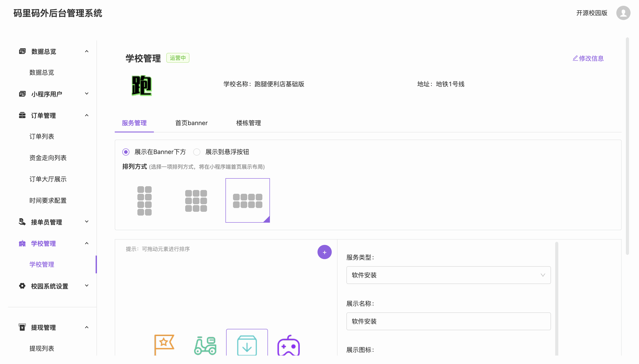Select the green delivery scooter service icon
This screenshot has height=364, width=639.
tap(205, 346)
